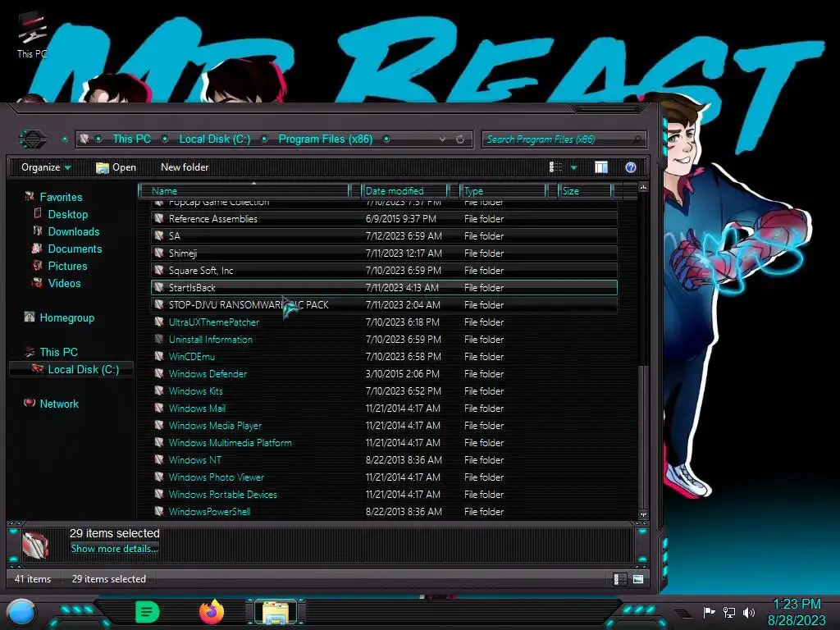
Task: Open Pictures in the navigation pane
Action: pyautogui.click(x=67, y=266)
